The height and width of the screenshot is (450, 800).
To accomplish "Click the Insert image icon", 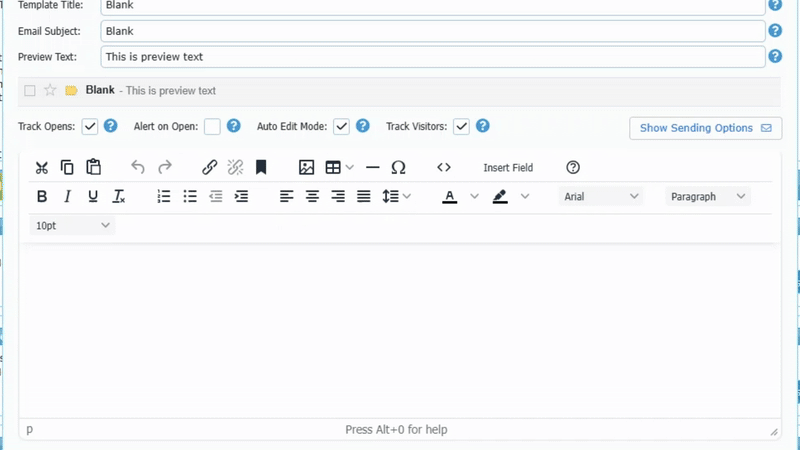I will (x=307, y=168).
